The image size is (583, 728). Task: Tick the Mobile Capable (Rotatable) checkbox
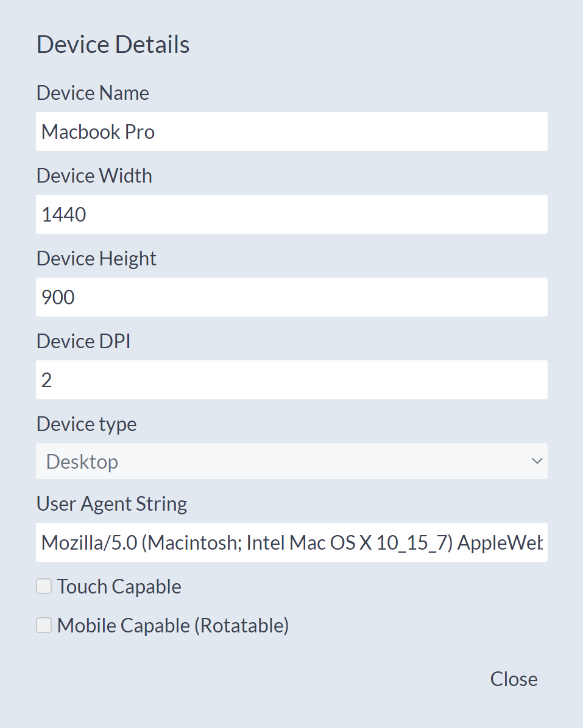(44, 625)
